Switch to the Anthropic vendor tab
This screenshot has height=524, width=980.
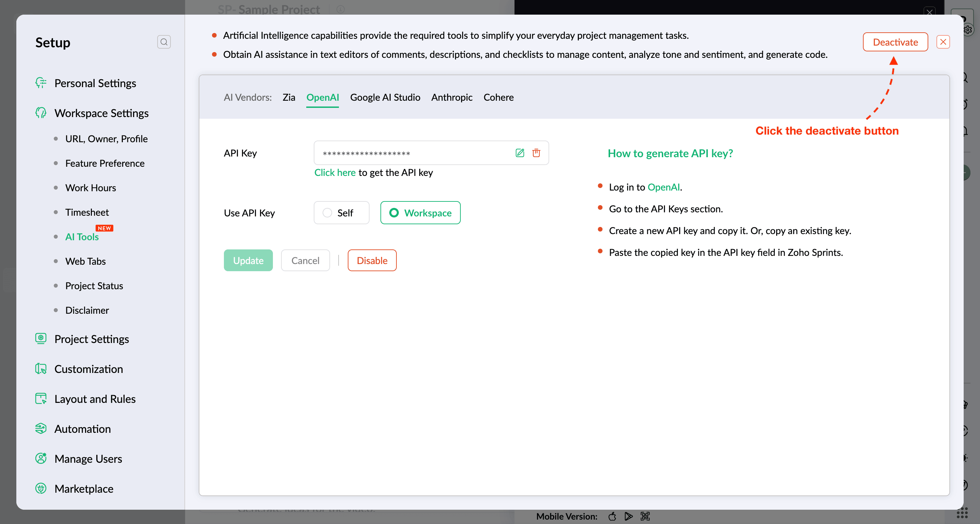tap(452, 97)
